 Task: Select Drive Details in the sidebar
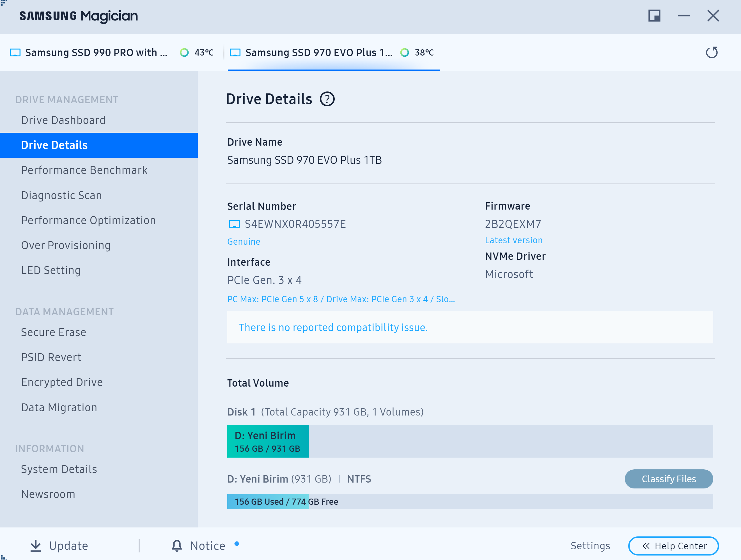click(99, 145)
